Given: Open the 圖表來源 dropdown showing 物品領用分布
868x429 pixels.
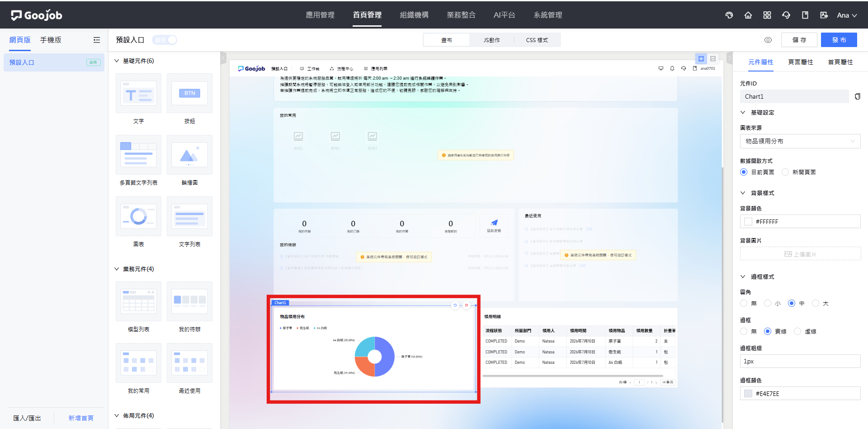Looking at the screenshot, I should coord(800,141).
